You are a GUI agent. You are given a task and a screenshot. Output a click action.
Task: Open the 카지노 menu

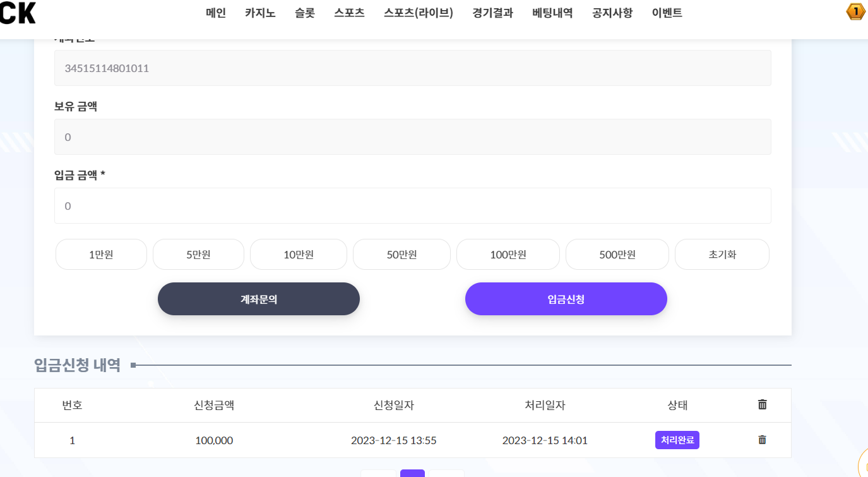coord(260,13)
